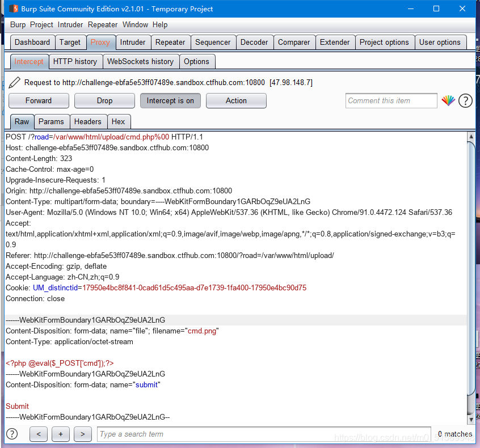Image resolution: width=480 pixels, height=448 pixels.
Task: Click the red Submit value text
Action: pyautogui.click(x=17, y=407)
